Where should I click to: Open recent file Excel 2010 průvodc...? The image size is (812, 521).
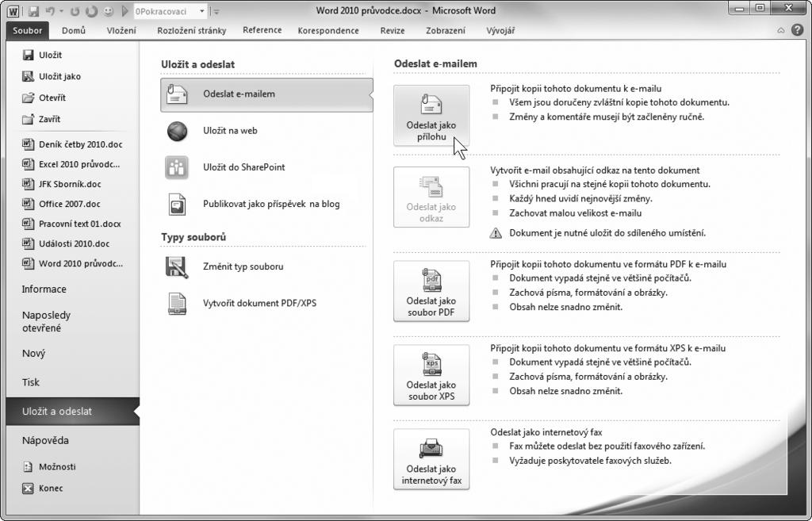pos(72,164)
